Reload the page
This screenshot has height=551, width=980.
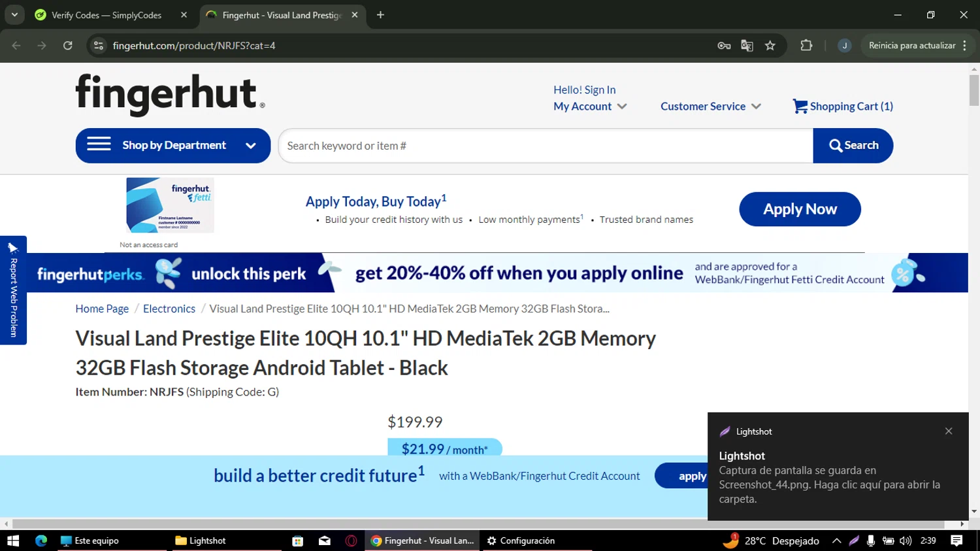tap(68, 46)
